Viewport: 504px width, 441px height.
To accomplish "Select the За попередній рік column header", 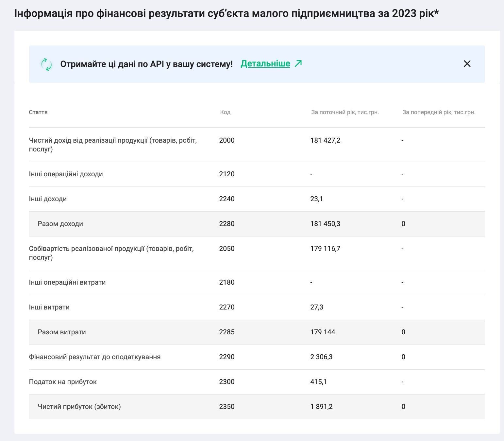I will pyautogui.click(x=439, y=112).
